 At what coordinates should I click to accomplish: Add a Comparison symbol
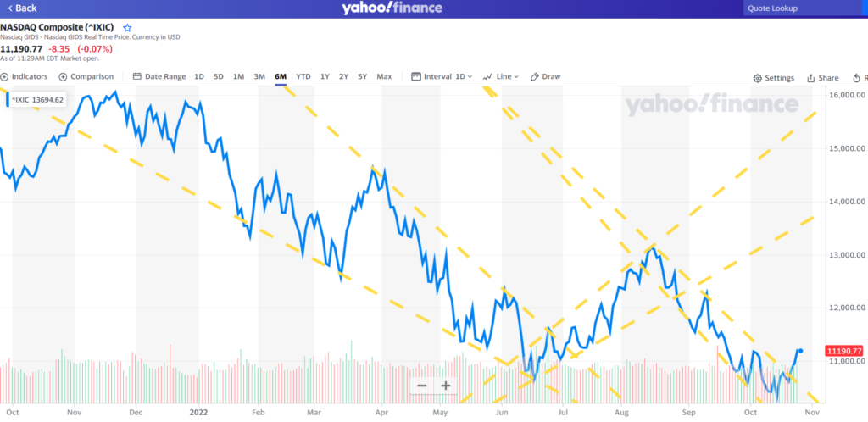[86, 76]
